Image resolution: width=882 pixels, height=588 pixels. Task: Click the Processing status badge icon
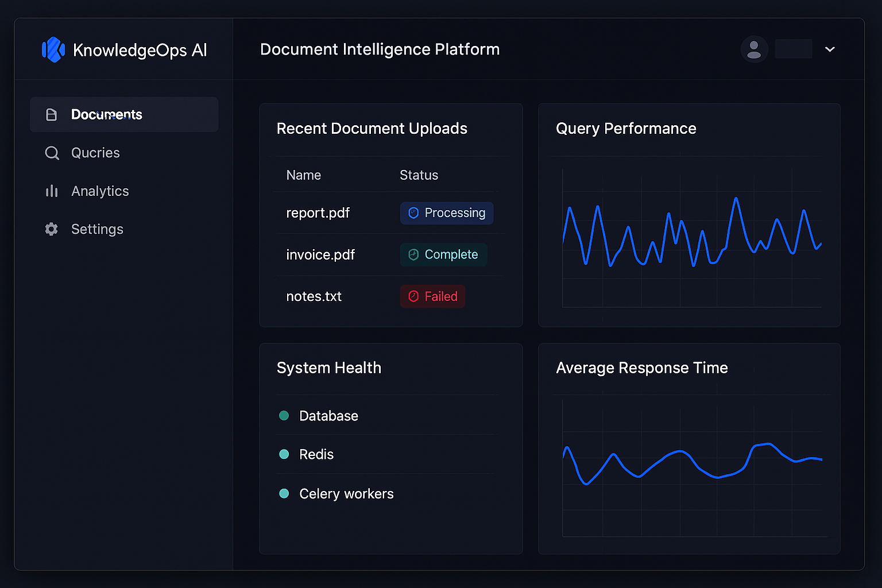(x=413, y=213)
